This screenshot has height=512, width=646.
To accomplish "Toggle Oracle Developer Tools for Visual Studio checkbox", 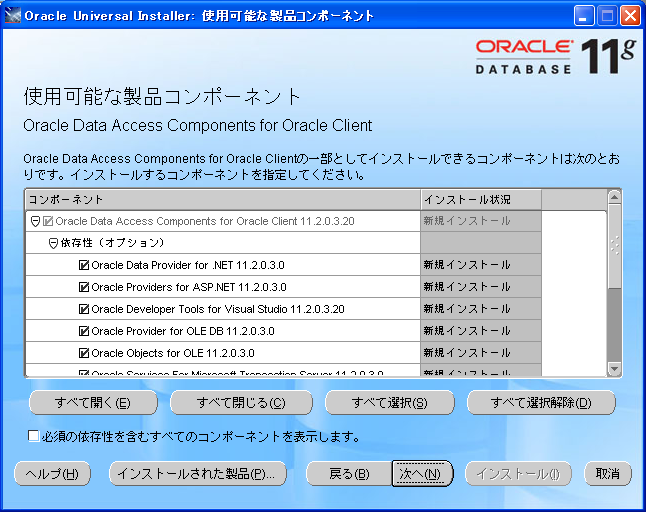I will [84, 309].
